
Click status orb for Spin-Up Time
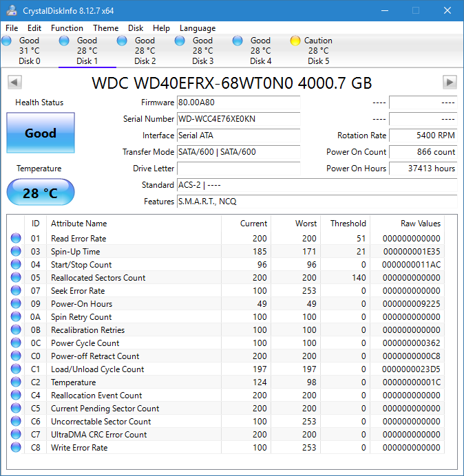[x=16, y=251]
